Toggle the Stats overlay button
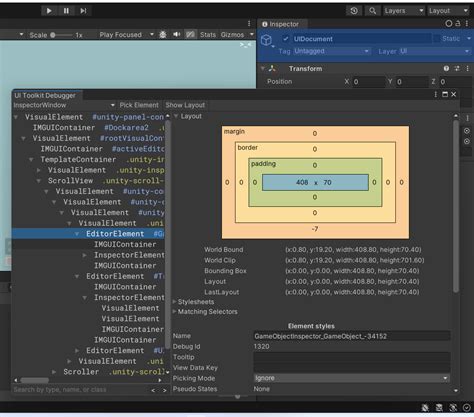Screen dimensions: 474x417 point(208,35)
